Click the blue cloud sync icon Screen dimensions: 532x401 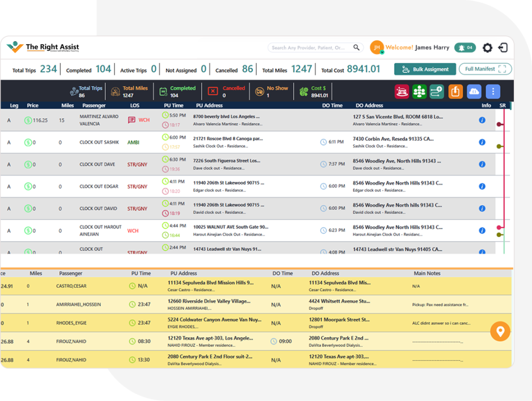click(474, 91)
